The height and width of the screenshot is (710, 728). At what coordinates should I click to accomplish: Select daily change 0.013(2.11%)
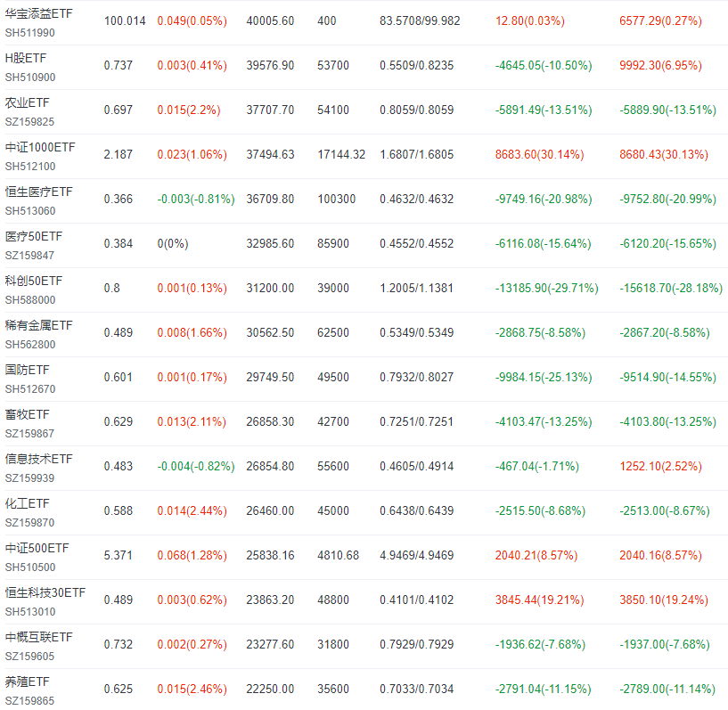[x=192, y=422]
